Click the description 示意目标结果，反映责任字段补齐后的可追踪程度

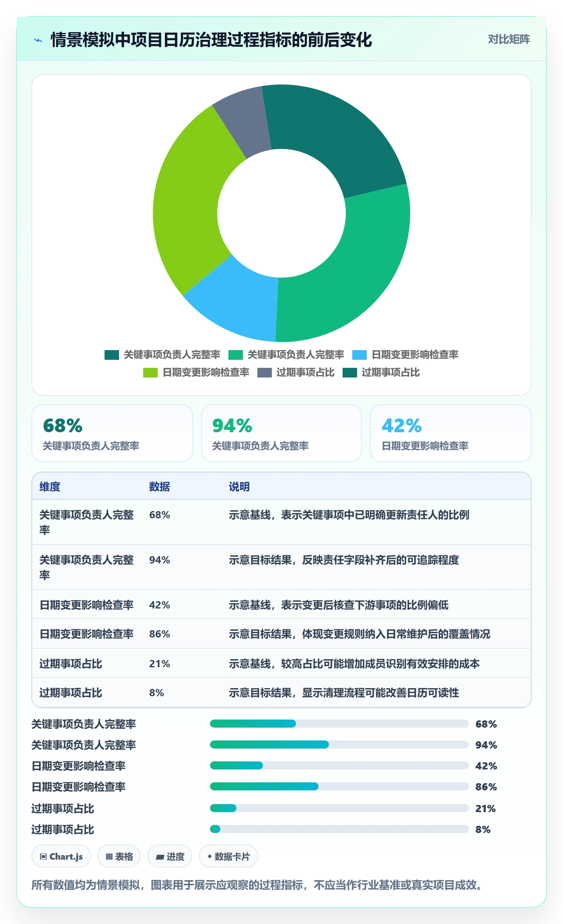[344, 560]
